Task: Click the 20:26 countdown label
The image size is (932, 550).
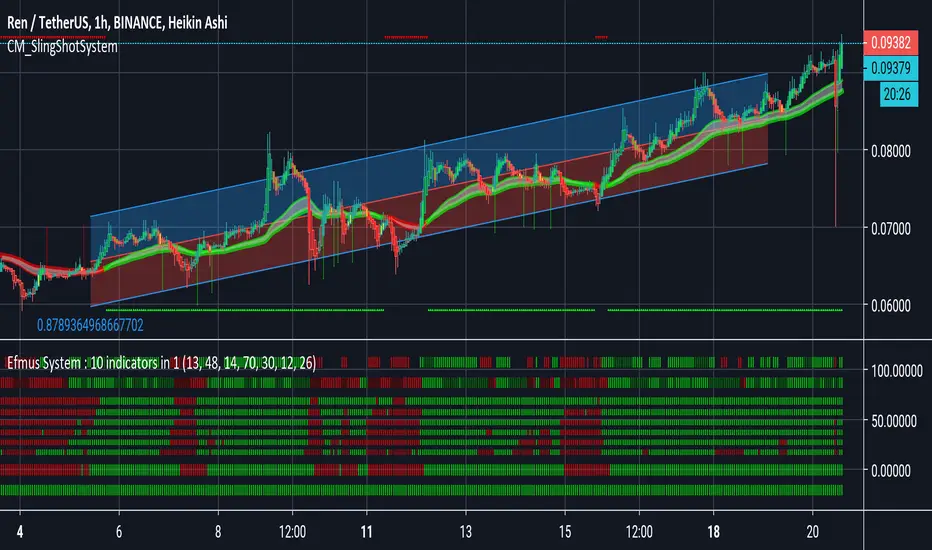Action: coord(897,94)
